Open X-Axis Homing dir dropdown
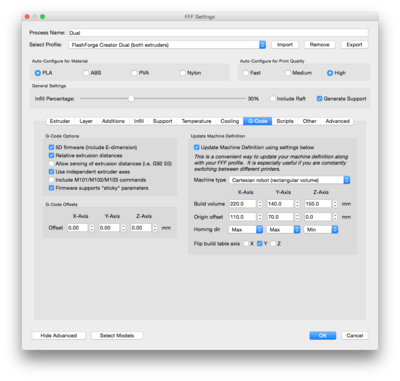 pos(246,229)
